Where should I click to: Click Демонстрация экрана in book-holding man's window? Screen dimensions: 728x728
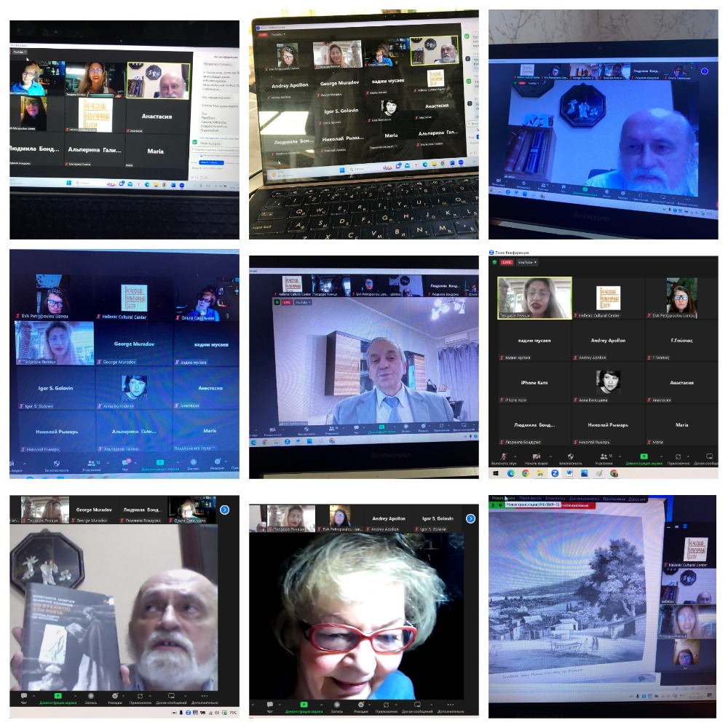[58, 698]
